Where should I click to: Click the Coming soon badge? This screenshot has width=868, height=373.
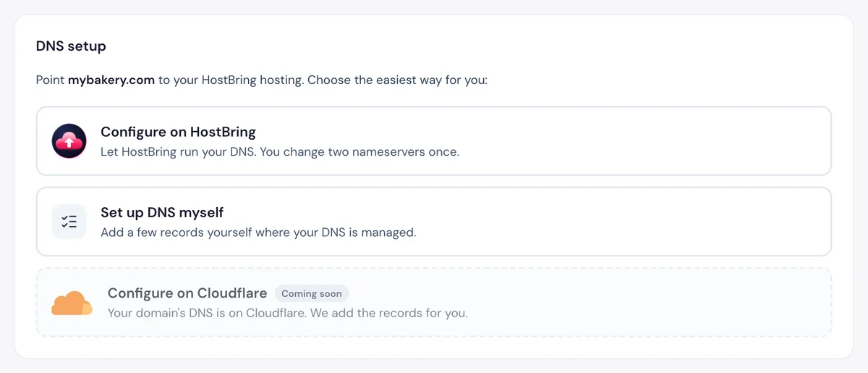point(312,293)
